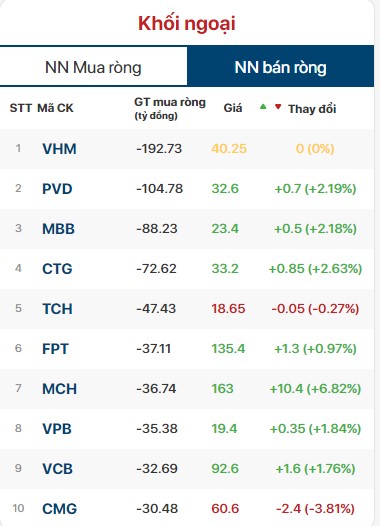Open MBB stock ticker link
Image resolution: width=380 pixels, height=526 pixels.
click(58, 229)
